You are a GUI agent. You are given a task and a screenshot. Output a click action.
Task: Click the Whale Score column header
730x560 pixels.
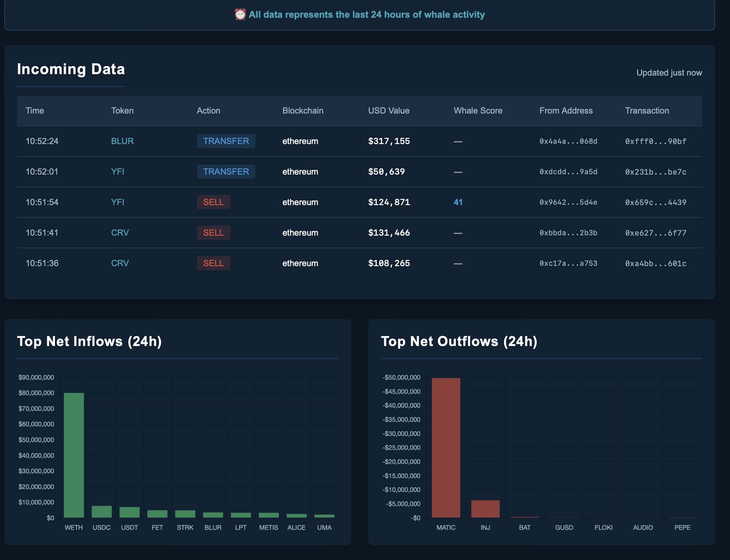(478, 110)
